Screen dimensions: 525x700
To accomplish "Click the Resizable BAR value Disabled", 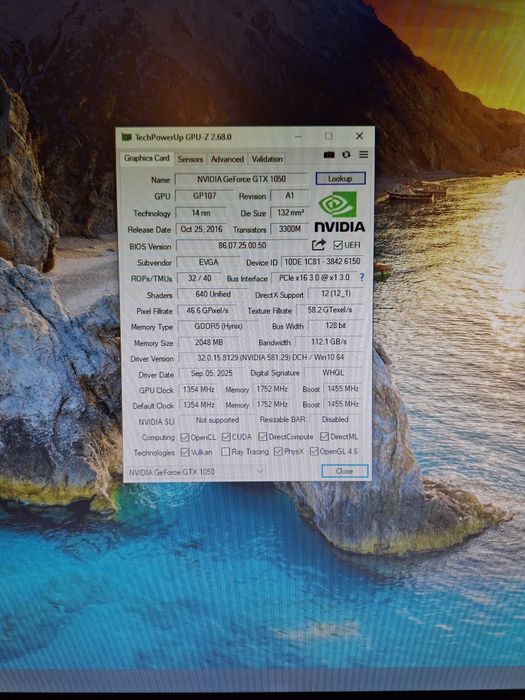I will [335, 419].
